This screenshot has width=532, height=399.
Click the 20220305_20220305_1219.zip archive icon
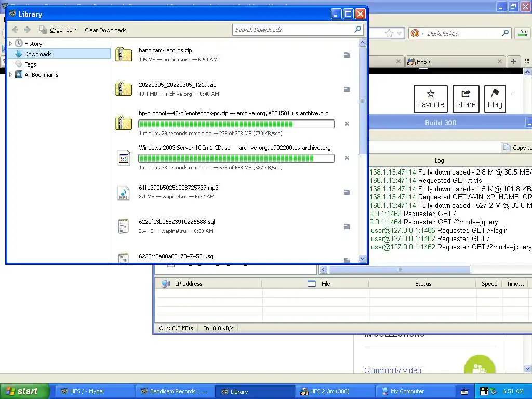pos(124,89)
